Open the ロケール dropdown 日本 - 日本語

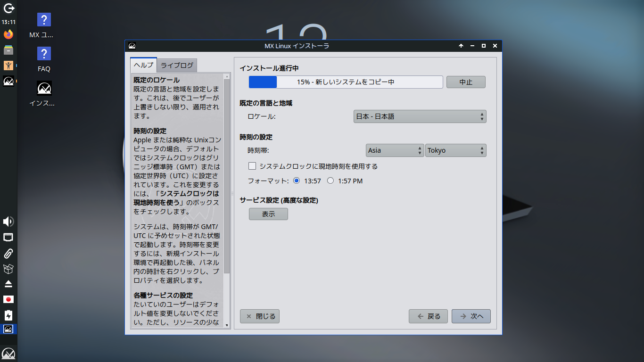tap(420, 116)
